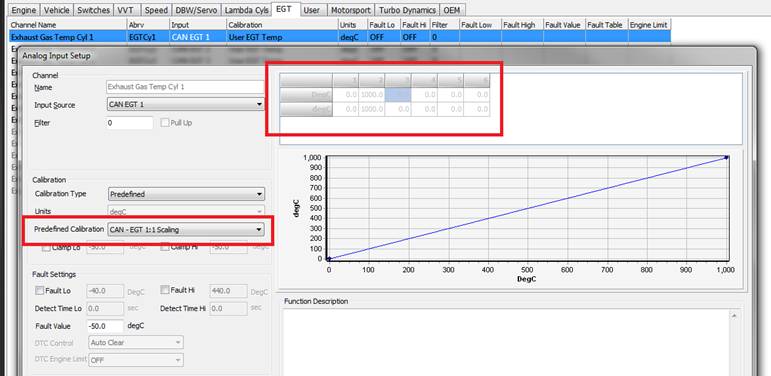Image resolution: width=771 pixels, height=376 pixels.
Task: Select the Motorsport tab
Action: [351, 10]
